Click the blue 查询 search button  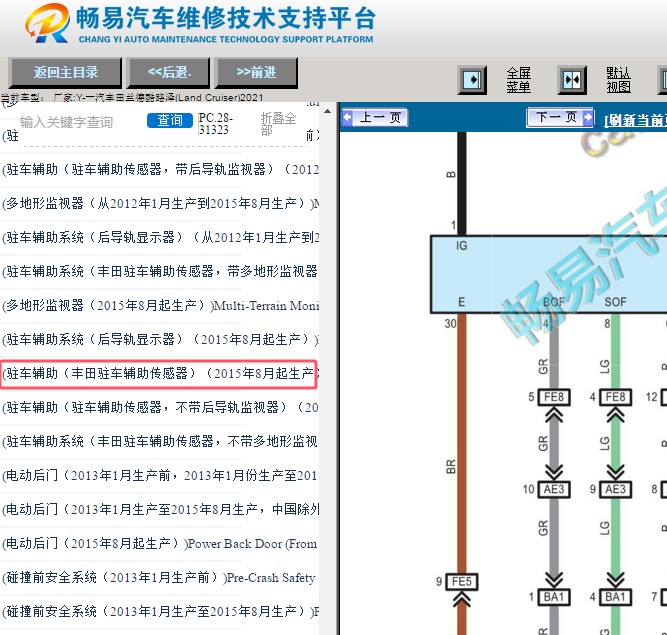point(170,120)
